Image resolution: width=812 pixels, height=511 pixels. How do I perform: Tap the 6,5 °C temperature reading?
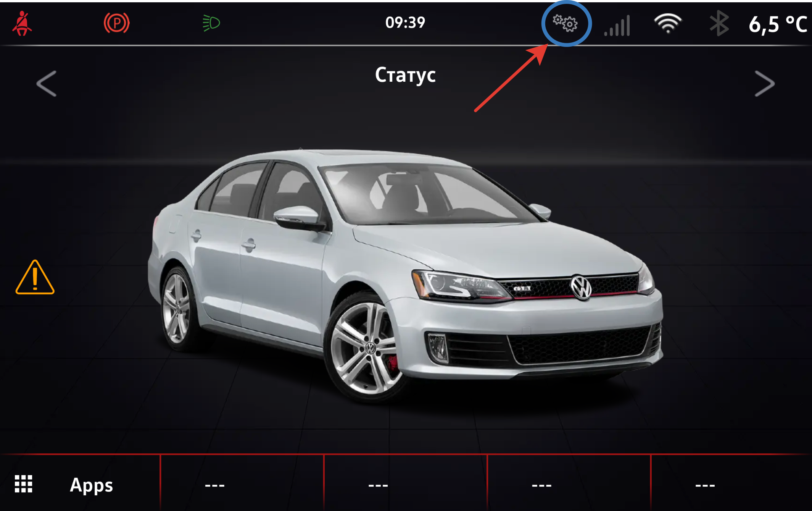778,24
